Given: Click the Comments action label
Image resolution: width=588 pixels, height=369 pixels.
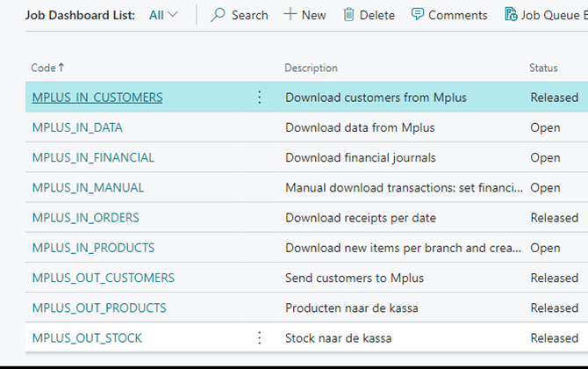Looking at the screenshot, I should (x=458, y=15).
